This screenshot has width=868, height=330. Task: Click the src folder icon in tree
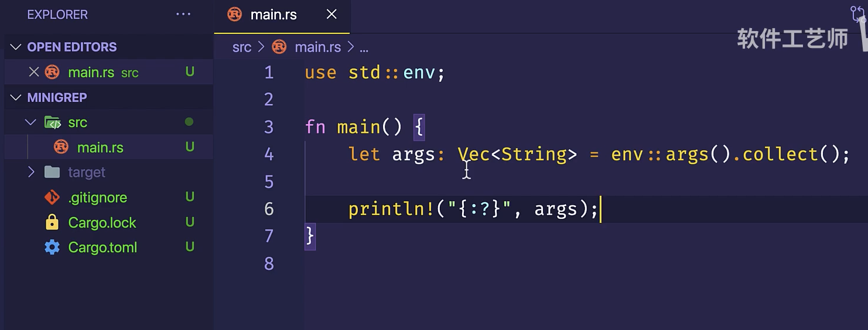[53, 123]
